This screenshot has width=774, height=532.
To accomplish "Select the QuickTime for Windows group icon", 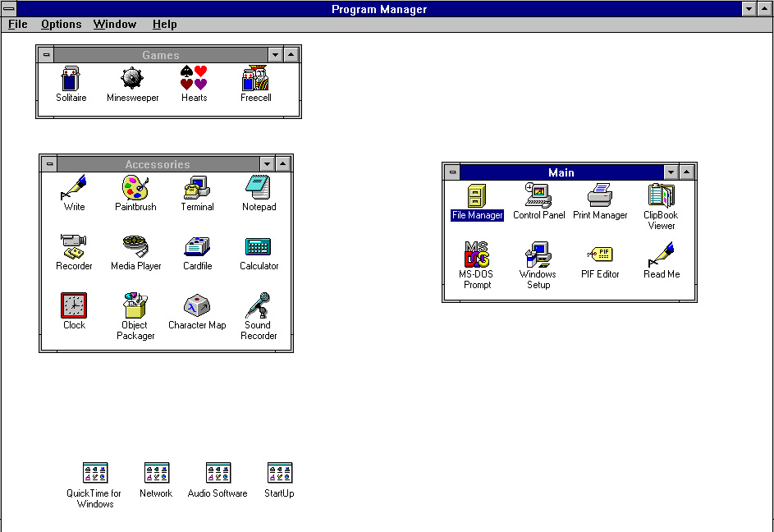I will coord(95,473).
